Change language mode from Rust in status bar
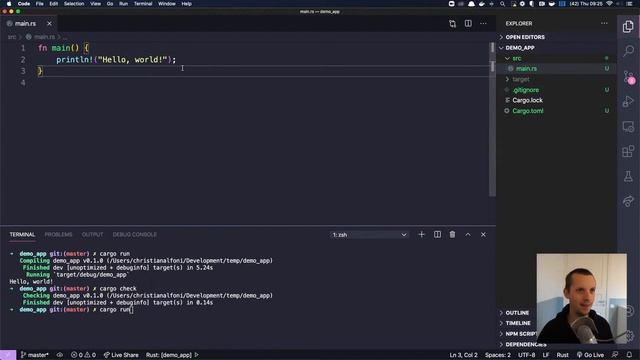This screenshot has width=640, height=360. click(x=562, y=355)
